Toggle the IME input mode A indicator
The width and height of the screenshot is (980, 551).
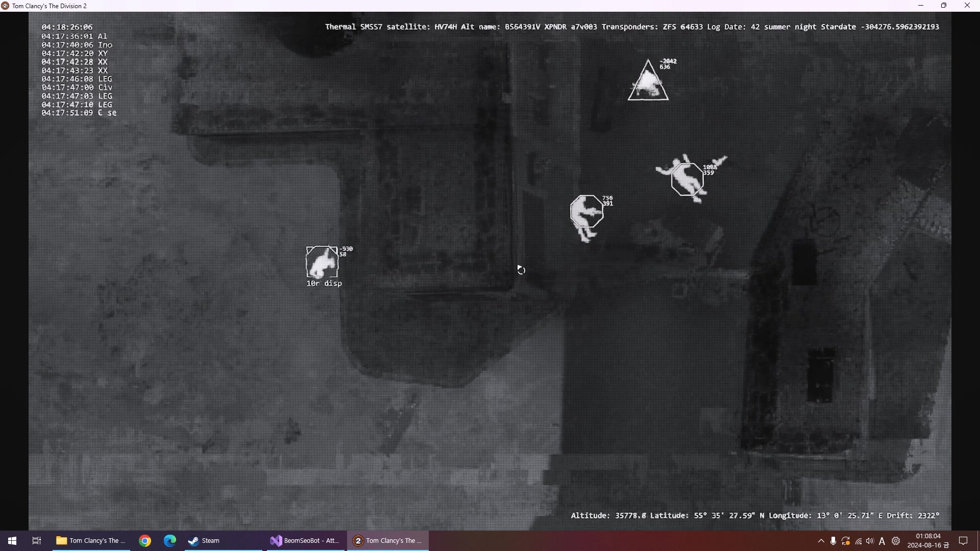(x=882, y=541)
